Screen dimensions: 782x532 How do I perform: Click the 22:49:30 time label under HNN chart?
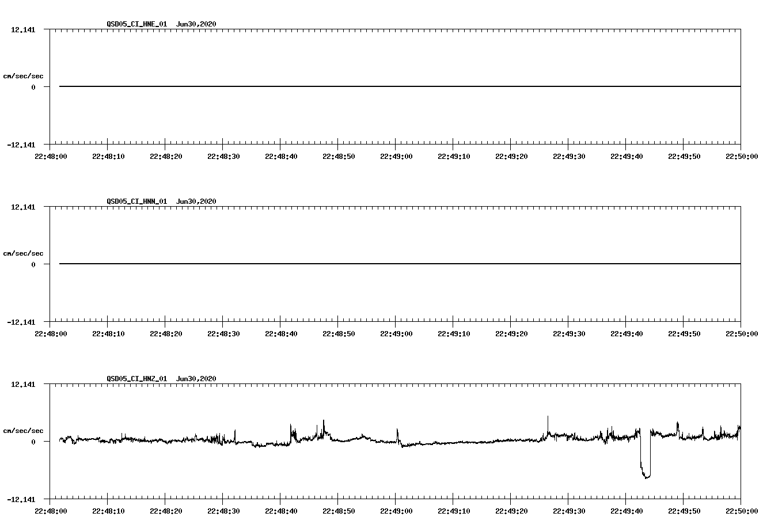[569, 334]
